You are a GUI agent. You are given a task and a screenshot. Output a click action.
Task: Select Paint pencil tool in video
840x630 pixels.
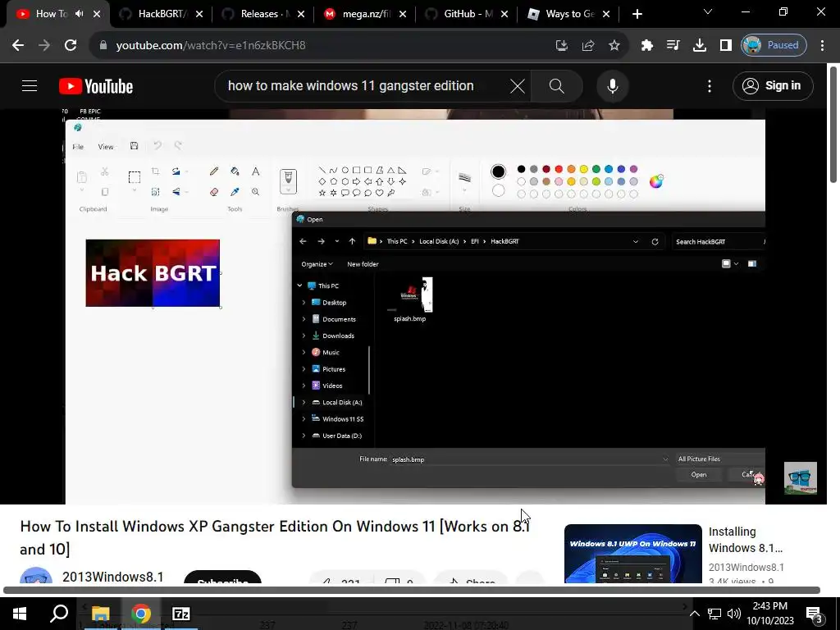(214, 171)
